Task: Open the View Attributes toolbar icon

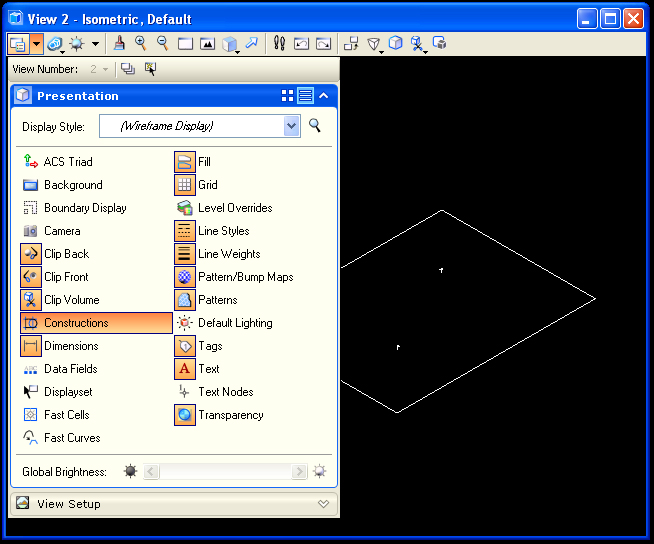Action: click(18, 44)
